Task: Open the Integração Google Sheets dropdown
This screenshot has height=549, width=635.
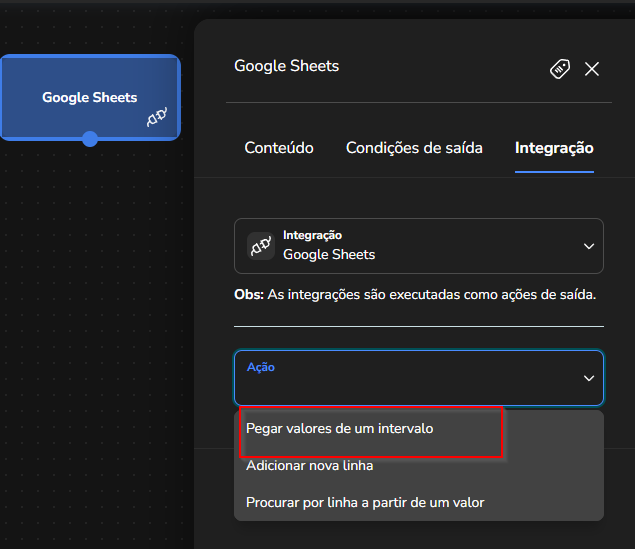Action: coord(419,246)
